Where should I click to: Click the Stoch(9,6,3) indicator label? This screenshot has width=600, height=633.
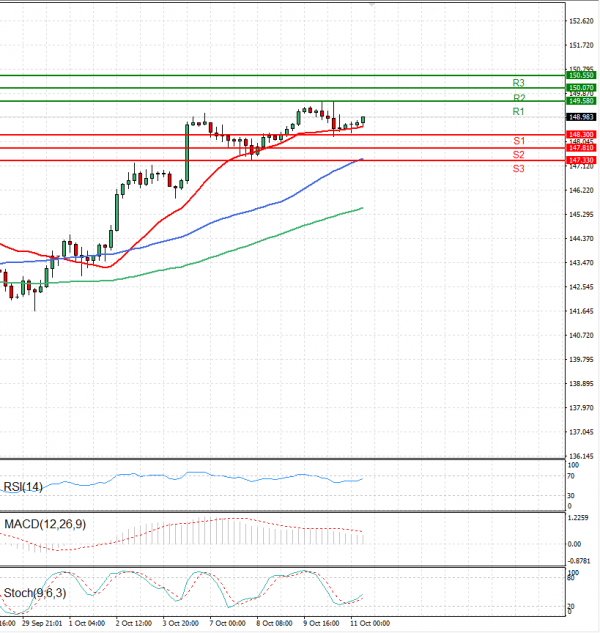pyautogui.click(x=35, y=593)
